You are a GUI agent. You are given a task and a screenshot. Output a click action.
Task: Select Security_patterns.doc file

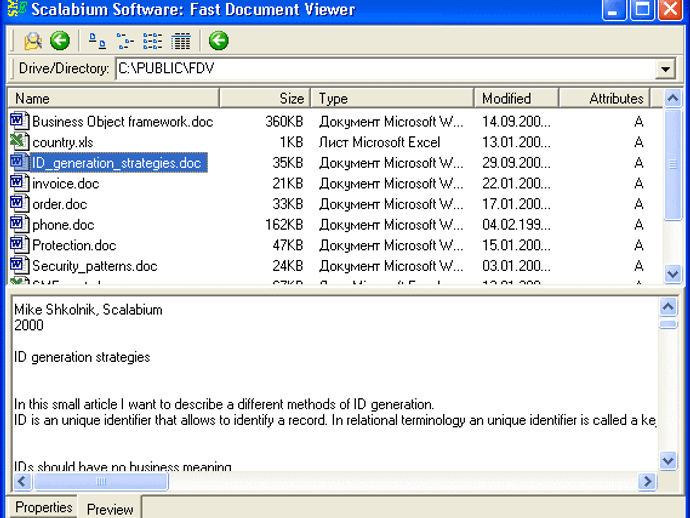point(95,266)
